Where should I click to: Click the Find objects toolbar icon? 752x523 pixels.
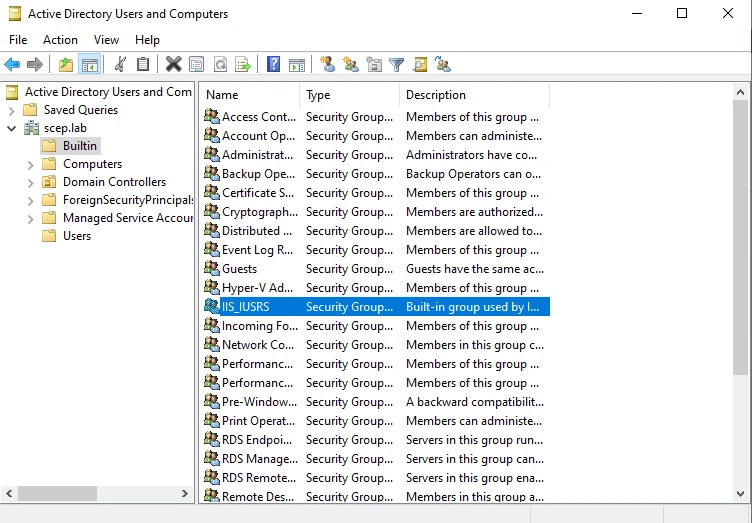[420, 64]
